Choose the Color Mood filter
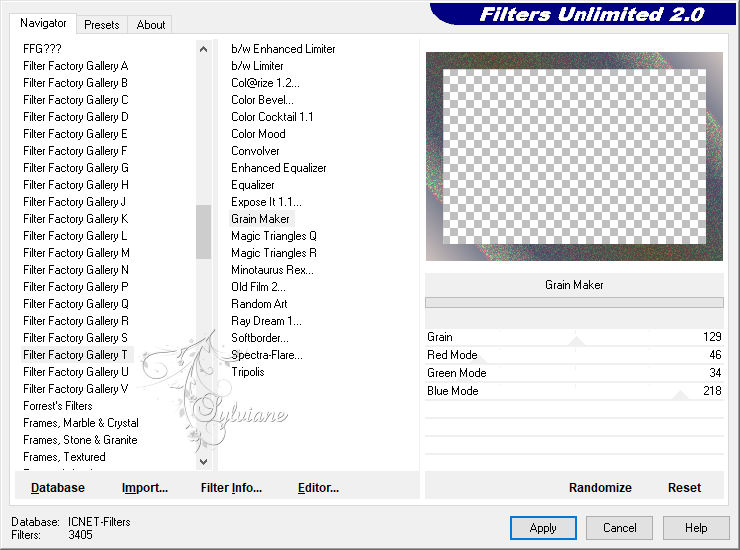740x550 pixels. 258,134
